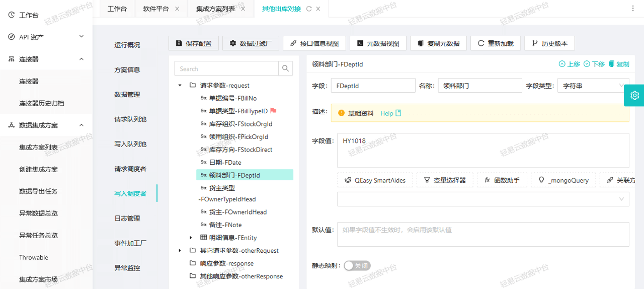Click the search magnifier icon in tree panel
The image size is (644, 289).
click(286, 68)
